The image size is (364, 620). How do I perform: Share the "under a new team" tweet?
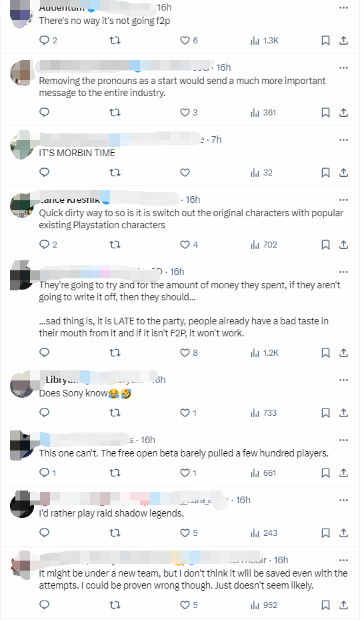[x=343, y=605]
